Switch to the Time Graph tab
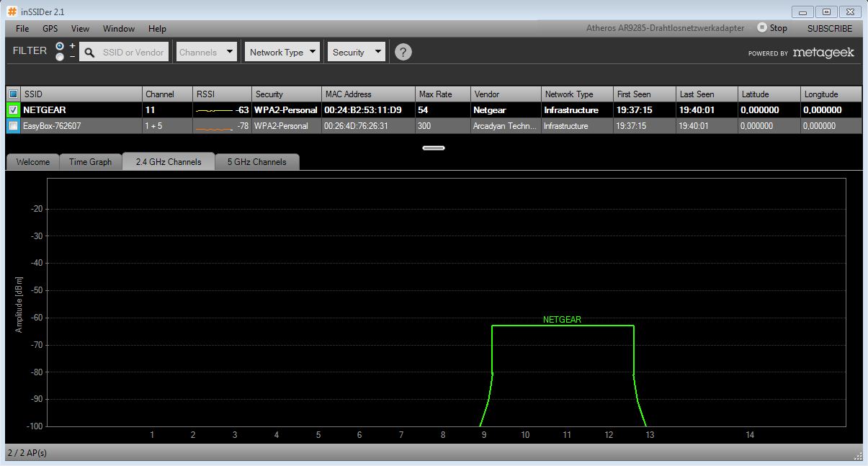Image resolution: width=868 pixels, height=466 pixels. tap(90, 162)
